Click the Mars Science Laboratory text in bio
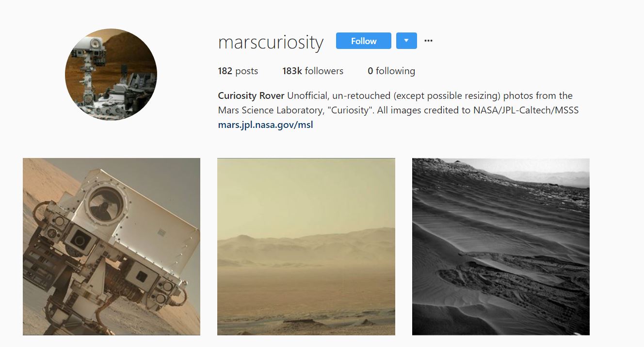The height and width of the screenshot is (347, 644). click(x=267, y=110)
